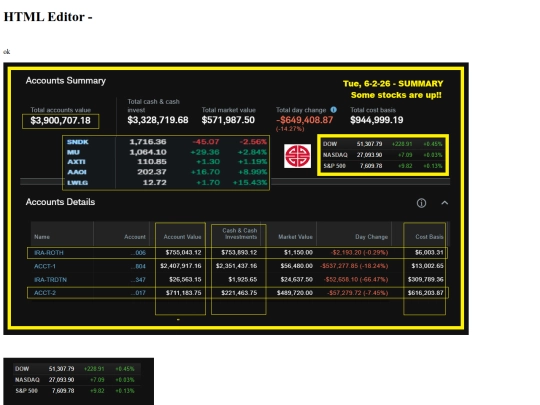Click the (-14.27%) day change percentage
540x405 pixels.
[290, 129]
